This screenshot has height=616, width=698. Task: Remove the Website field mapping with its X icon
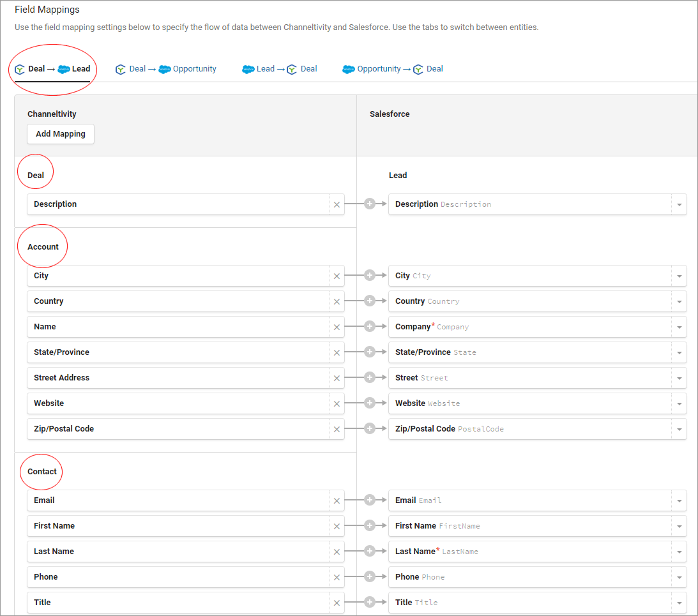click(337, 403)
